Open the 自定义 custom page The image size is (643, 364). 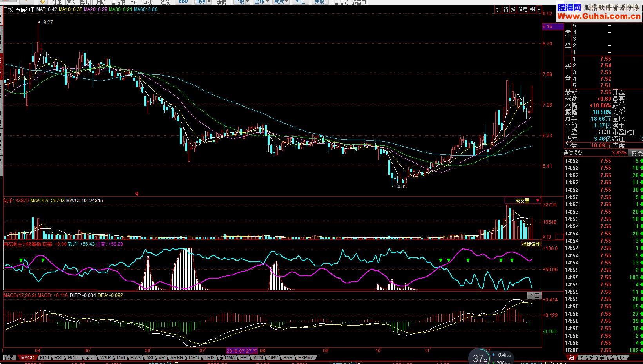(x=341, y=2)
